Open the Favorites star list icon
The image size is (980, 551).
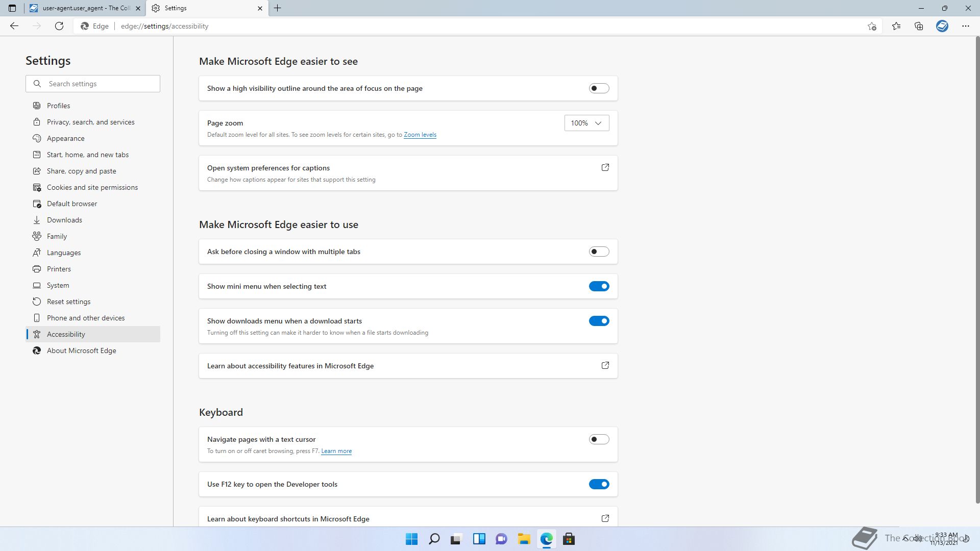(896, 26)
